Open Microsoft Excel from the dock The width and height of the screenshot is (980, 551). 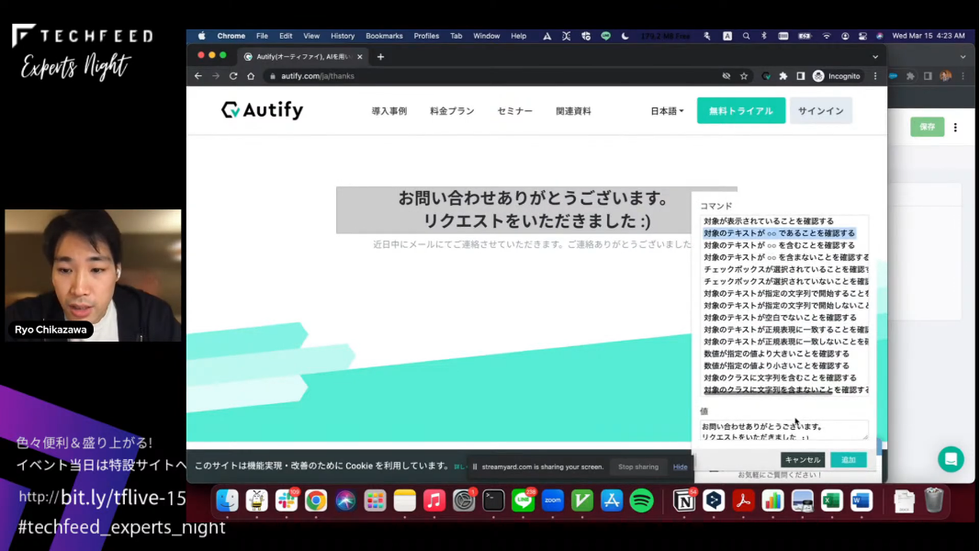(832, 500)
